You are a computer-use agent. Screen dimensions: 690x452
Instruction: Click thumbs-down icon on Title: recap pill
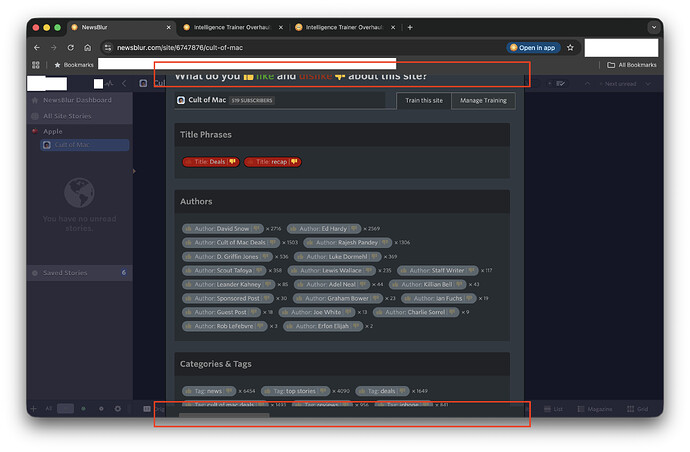[294, 161]
